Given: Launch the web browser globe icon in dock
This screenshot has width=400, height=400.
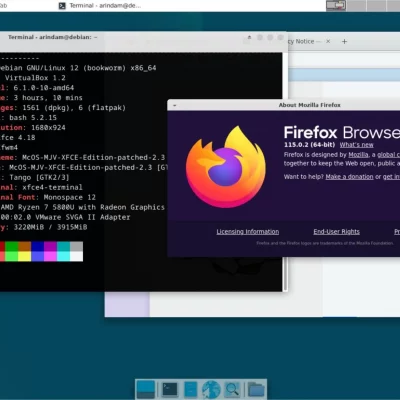Looking at the screenshot, I should pos(211,389).
